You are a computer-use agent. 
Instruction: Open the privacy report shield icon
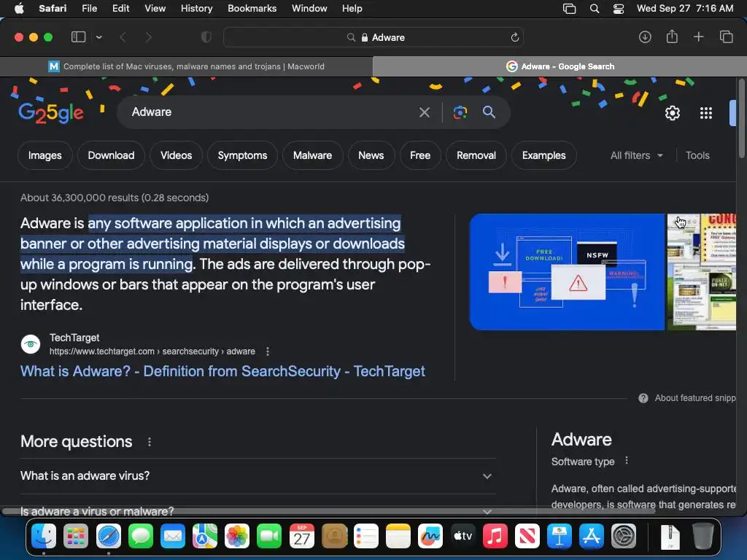click(x=206, y=37)
